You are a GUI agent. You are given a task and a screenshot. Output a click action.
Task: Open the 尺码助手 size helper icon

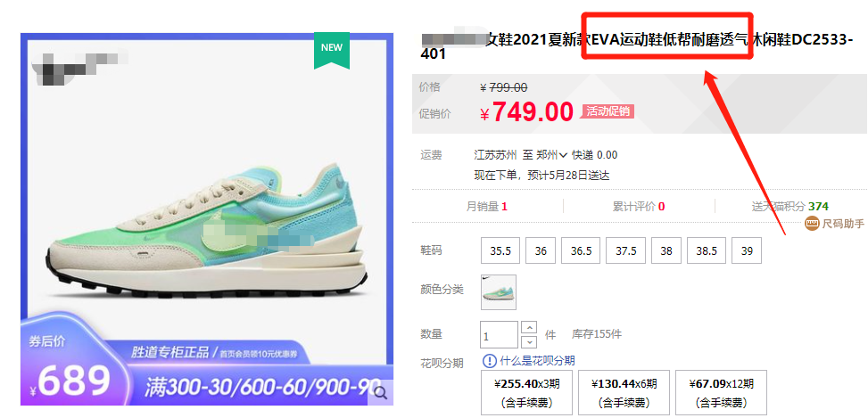(812, 224)
